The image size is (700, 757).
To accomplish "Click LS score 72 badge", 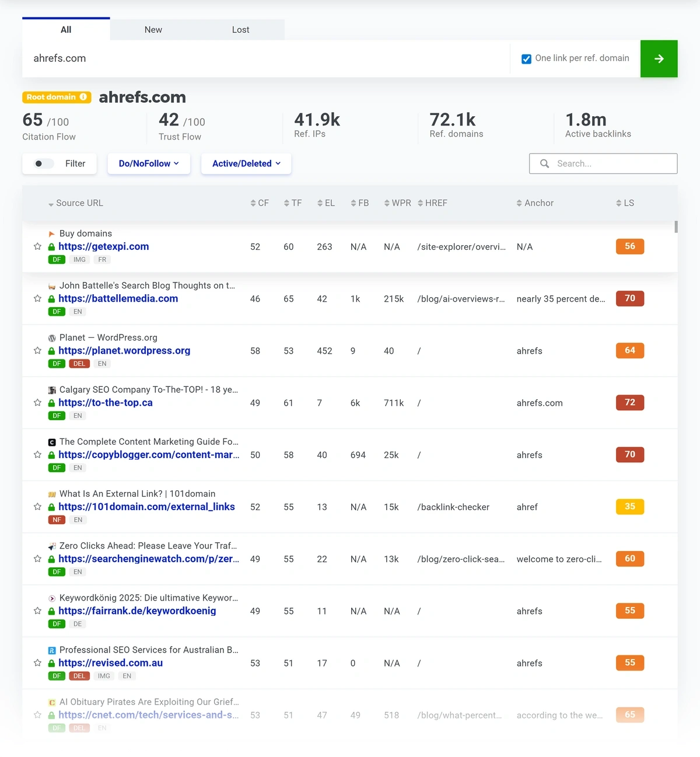I will [x=630, y=402].
